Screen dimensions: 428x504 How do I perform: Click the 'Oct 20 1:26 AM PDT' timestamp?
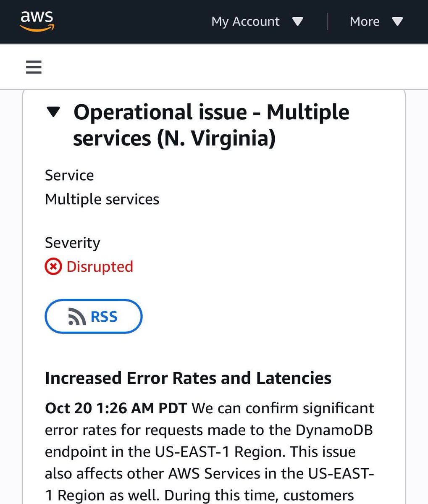click(x=116, y=408)
